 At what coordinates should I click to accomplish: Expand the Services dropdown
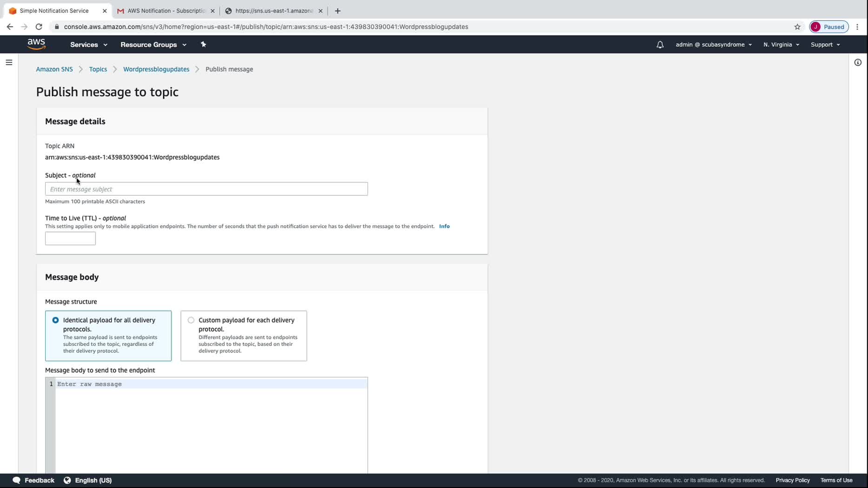tap(89, 45)
